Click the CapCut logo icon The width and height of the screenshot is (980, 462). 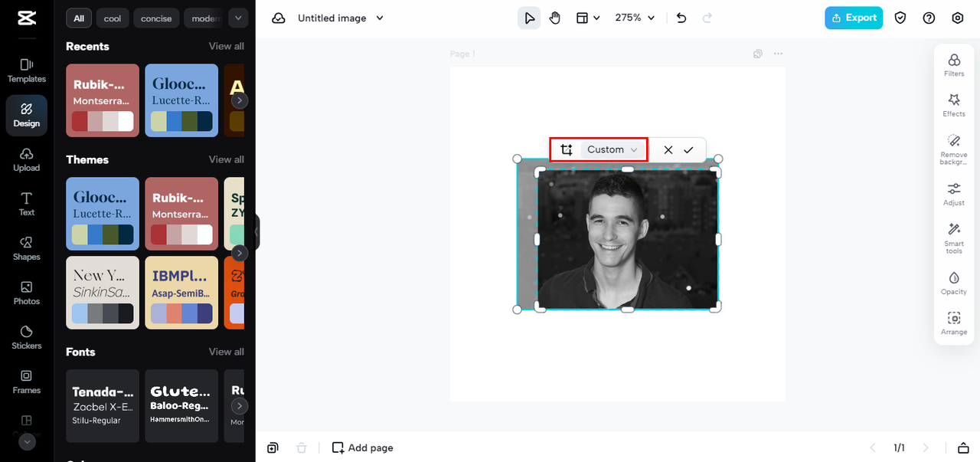pos(27,19)
